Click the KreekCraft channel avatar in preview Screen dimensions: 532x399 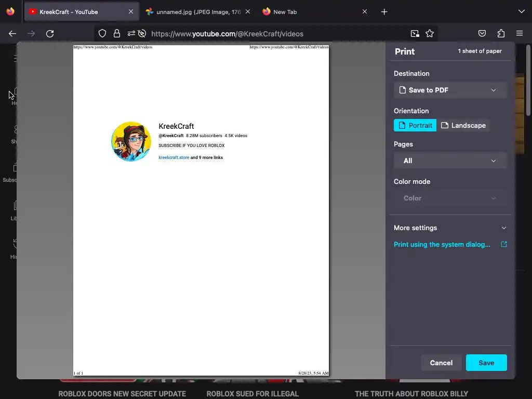tap(131, 141)
